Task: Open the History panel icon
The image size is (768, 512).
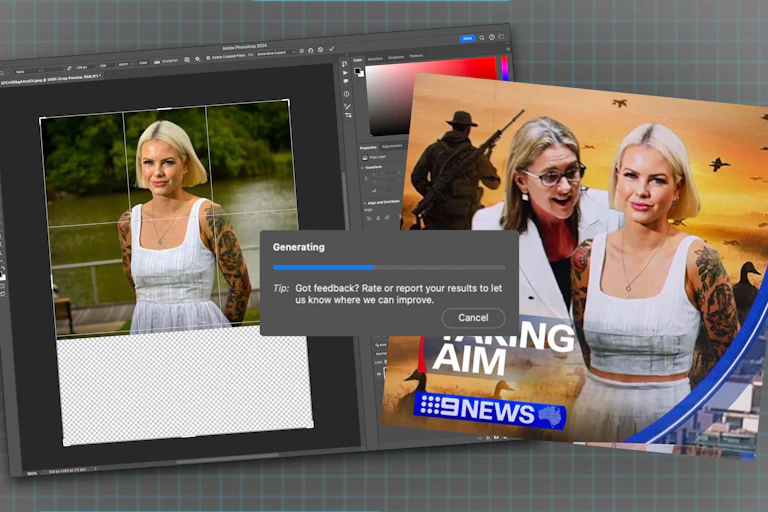Action: pyautogui.click(x=345, y=64)
